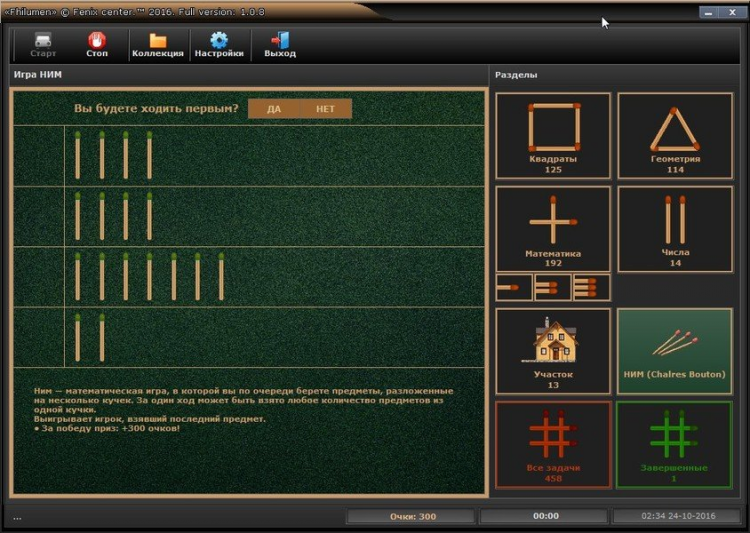This screenshot has width=750, height=533.
Task: Show Все задачи list
Action: (553, 445)
